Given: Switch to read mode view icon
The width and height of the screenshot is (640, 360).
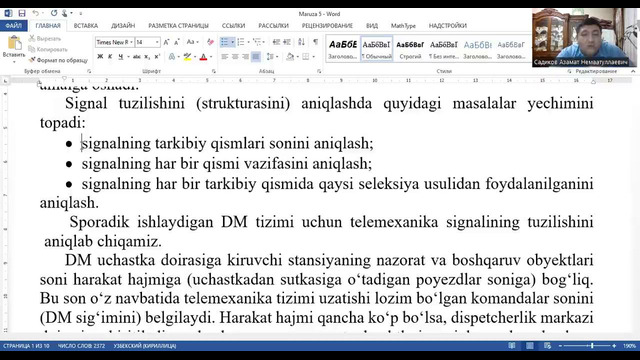Looking at the screenshot, I should click(512, 346).
